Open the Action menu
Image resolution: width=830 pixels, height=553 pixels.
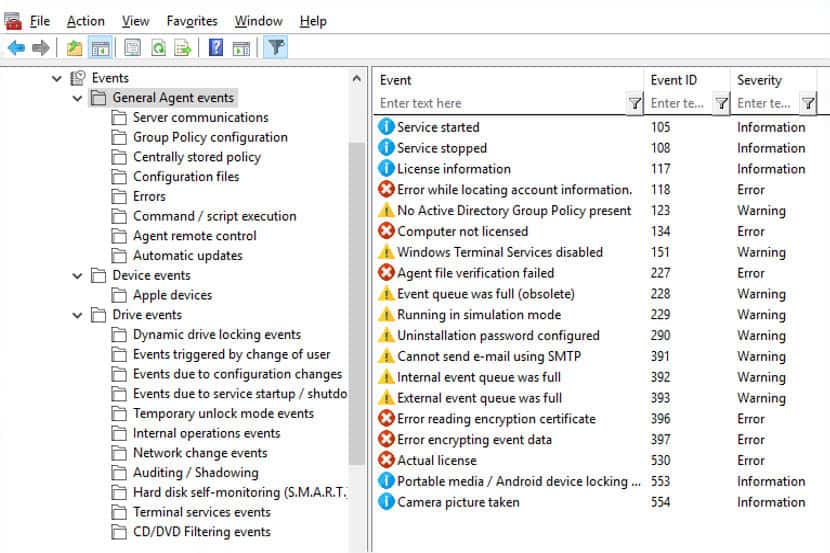(x=85, y=21)
